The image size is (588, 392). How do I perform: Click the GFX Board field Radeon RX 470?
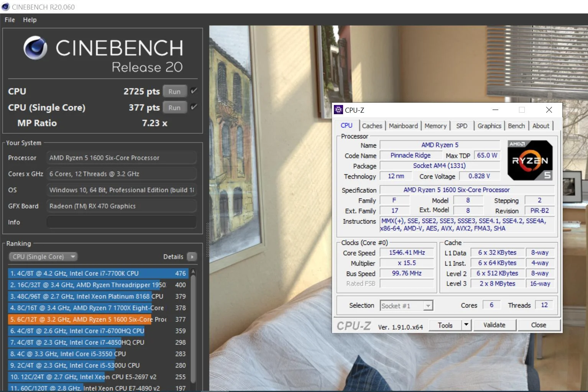click(122, 206)
